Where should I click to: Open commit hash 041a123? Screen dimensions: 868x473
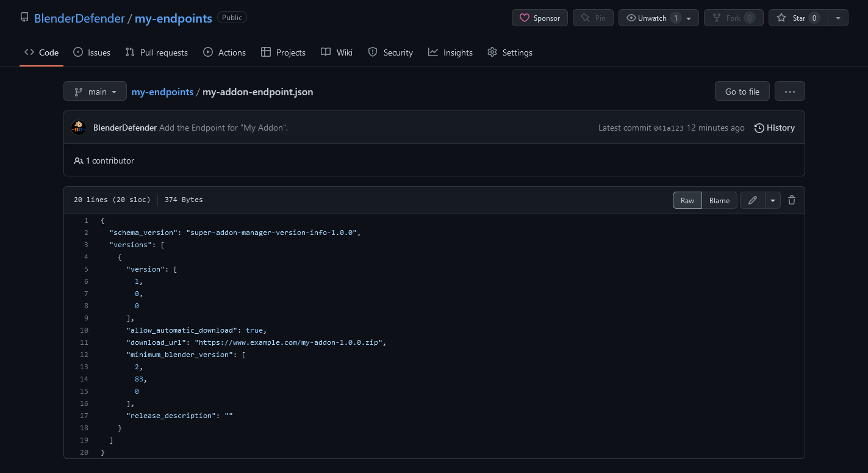coord(669,128)
